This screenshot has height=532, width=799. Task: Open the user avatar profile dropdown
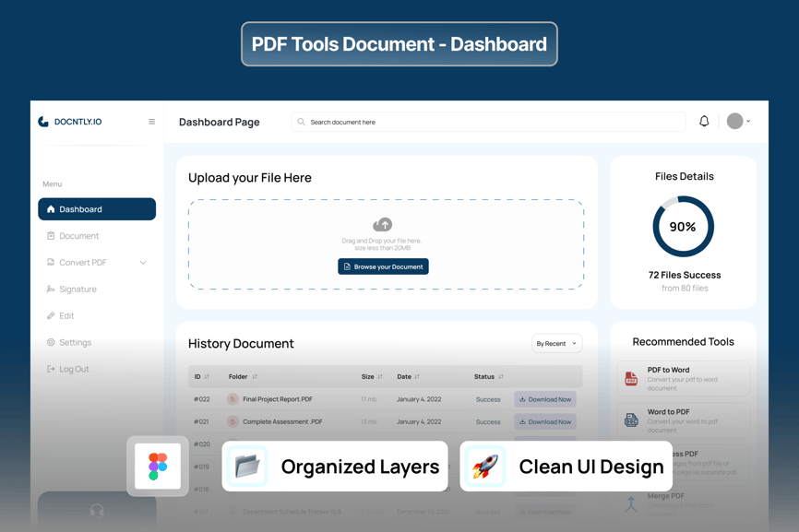click(x=738, y=122)
